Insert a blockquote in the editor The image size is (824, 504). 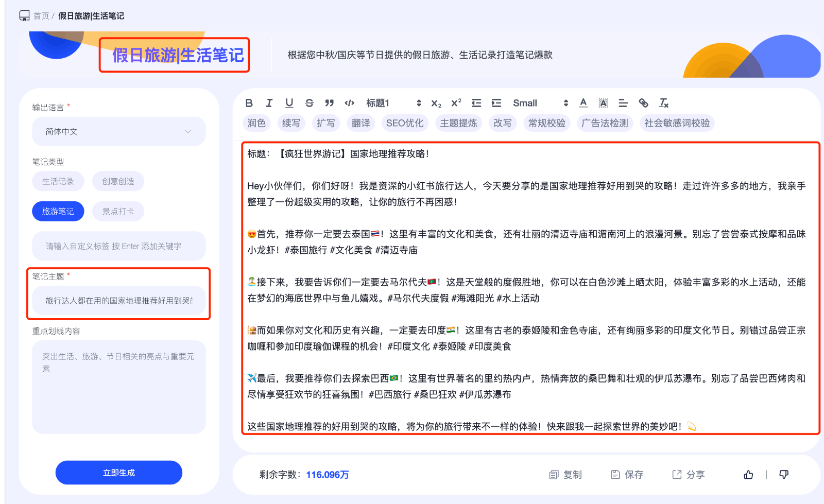click(x=330, y=102)
